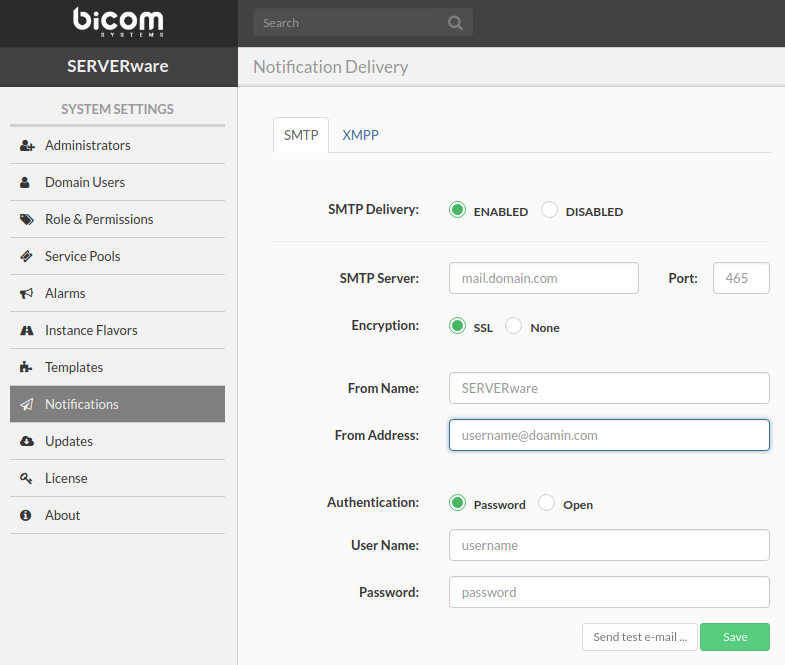
Task: Open Domain Users in the sidebar
Action: (85, 183)
